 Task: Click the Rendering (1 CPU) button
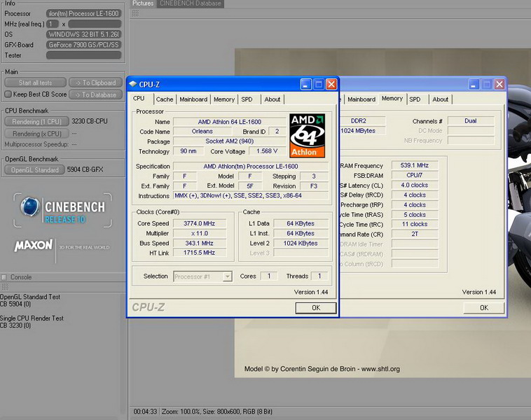[x=36, y=122]
